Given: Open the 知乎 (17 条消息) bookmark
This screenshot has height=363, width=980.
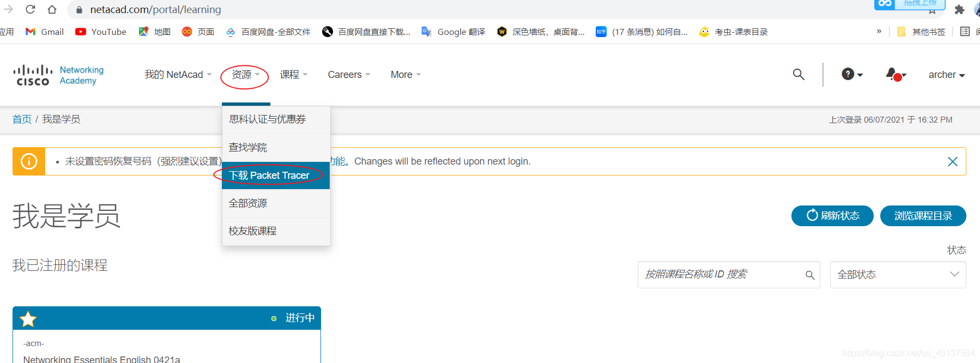Looking at the screenshot, I should (642, 32).
